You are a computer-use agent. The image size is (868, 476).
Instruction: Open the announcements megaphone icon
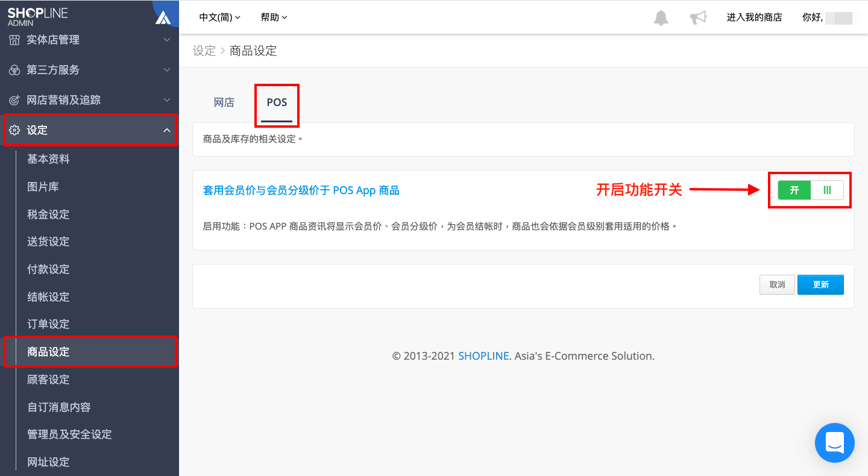pos(698,17)
